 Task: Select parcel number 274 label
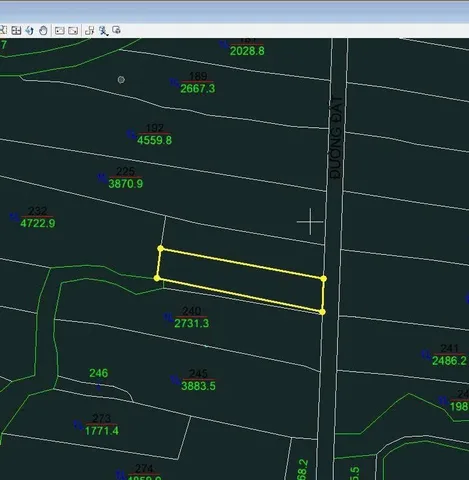pos(144,469)
